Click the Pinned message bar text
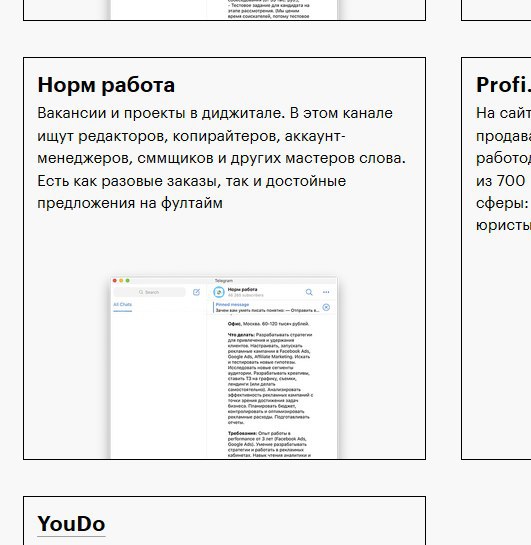531x545 pixels. click(x=267, y=308)
